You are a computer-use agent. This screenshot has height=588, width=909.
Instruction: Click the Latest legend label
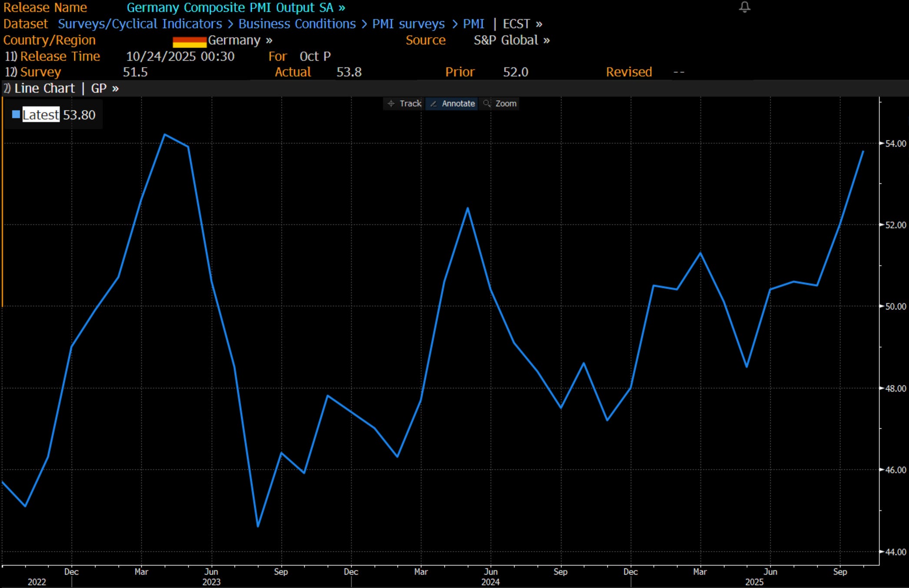coord(41,115)
